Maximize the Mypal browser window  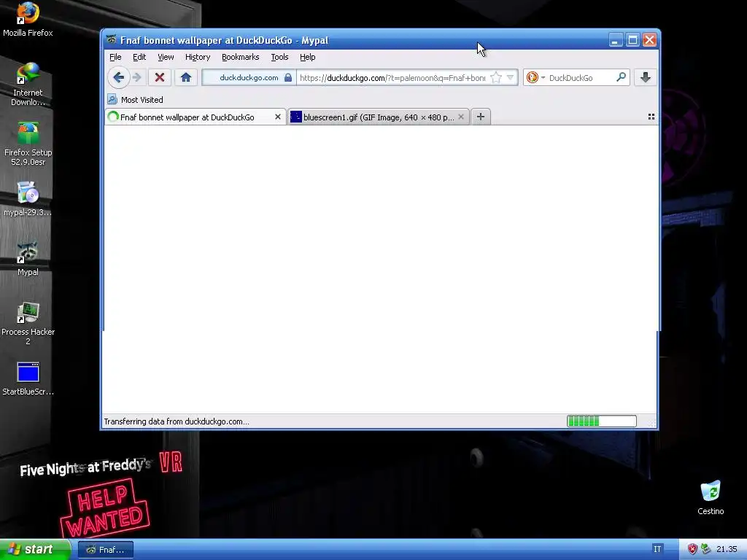(x=632, y=40)
